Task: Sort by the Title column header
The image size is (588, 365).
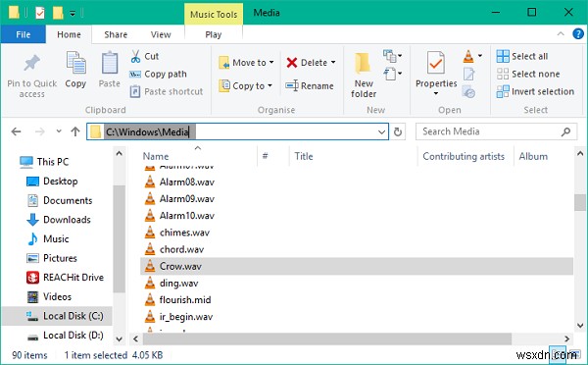Action: point(304,157)
